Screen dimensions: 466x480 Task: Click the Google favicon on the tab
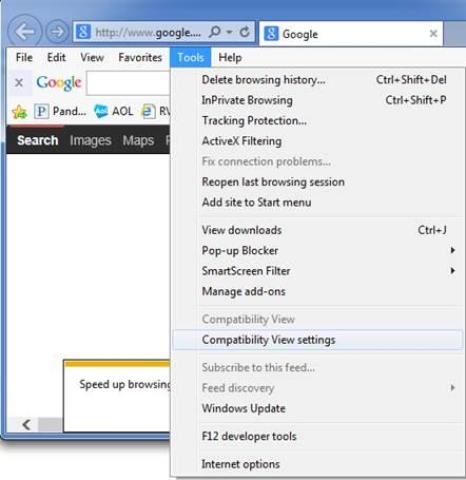[x=271, y=34]
